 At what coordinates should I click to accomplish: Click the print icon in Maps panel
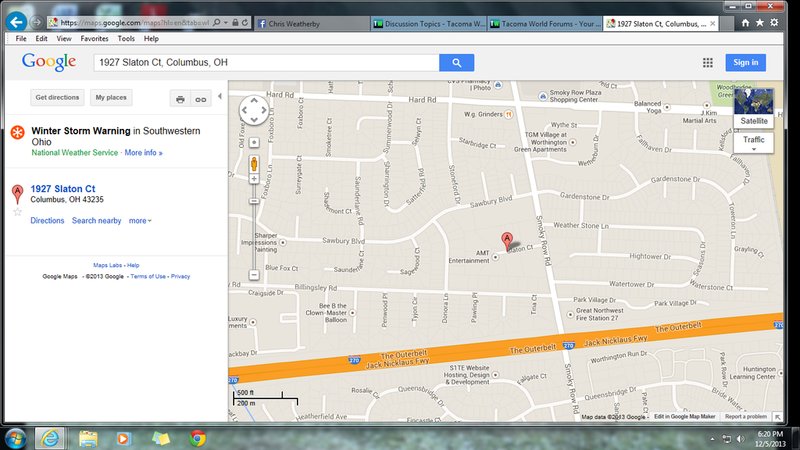coord(180,99)
